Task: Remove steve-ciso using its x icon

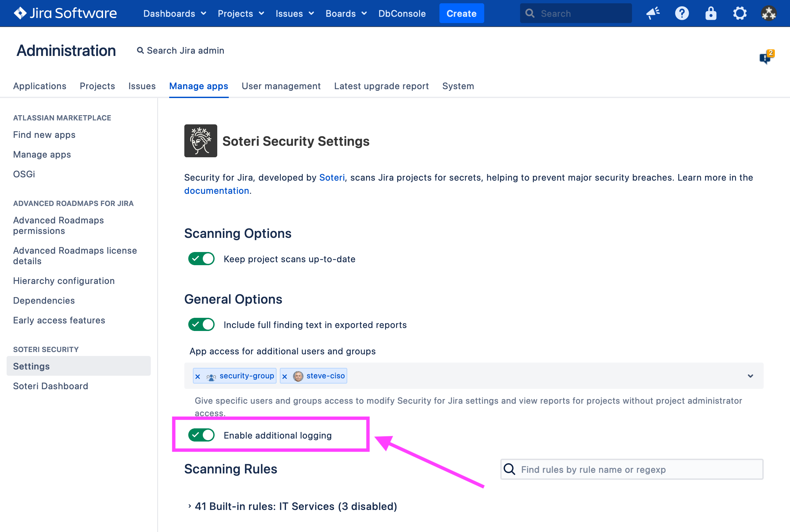Action: pos(285,376)
